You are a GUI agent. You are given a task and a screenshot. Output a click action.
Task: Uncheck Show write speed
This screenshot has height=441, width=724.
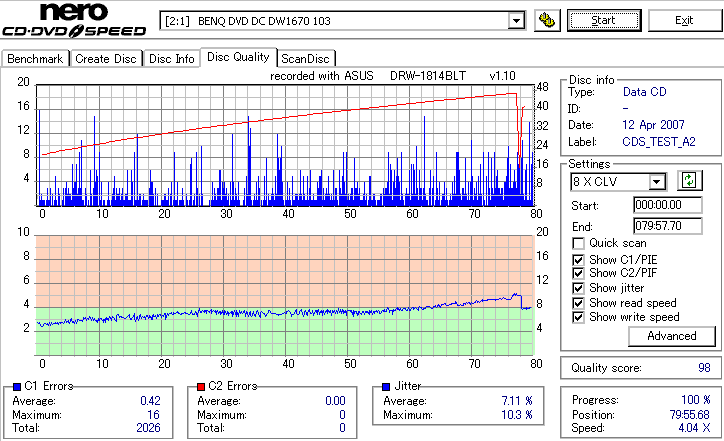coord(578,317)
